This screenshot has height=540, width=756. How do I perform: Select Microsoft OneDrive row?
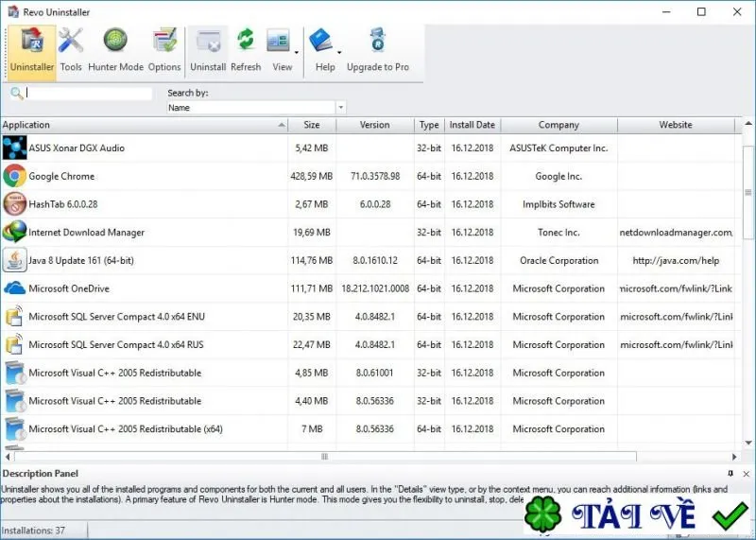[370, 288]
